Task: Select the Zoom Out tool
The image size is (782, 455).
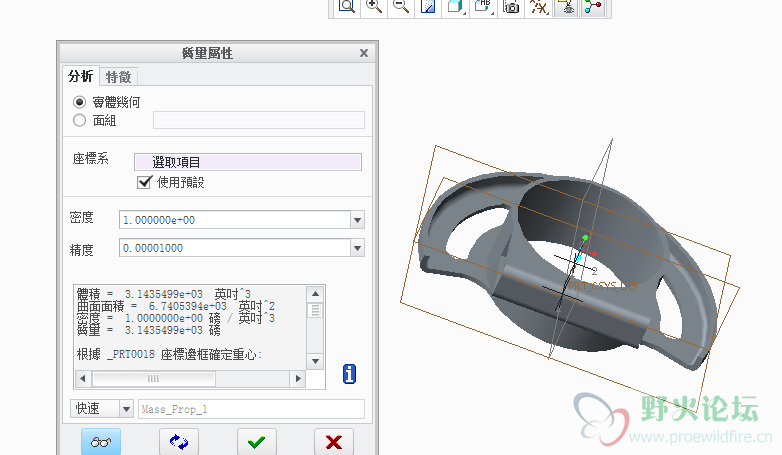Action: tap(401, 7)
